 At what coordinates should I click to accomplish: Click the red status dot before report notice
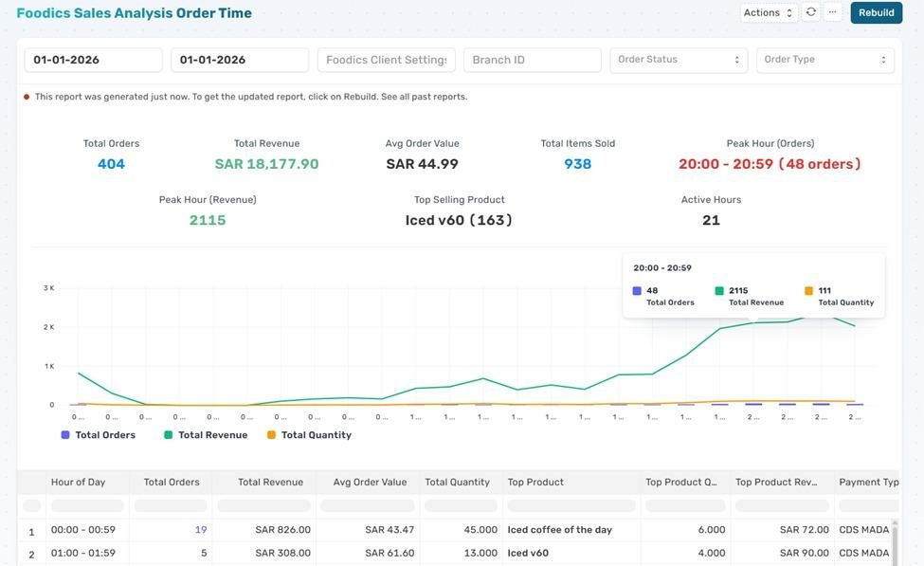click(x=27, y=97)
